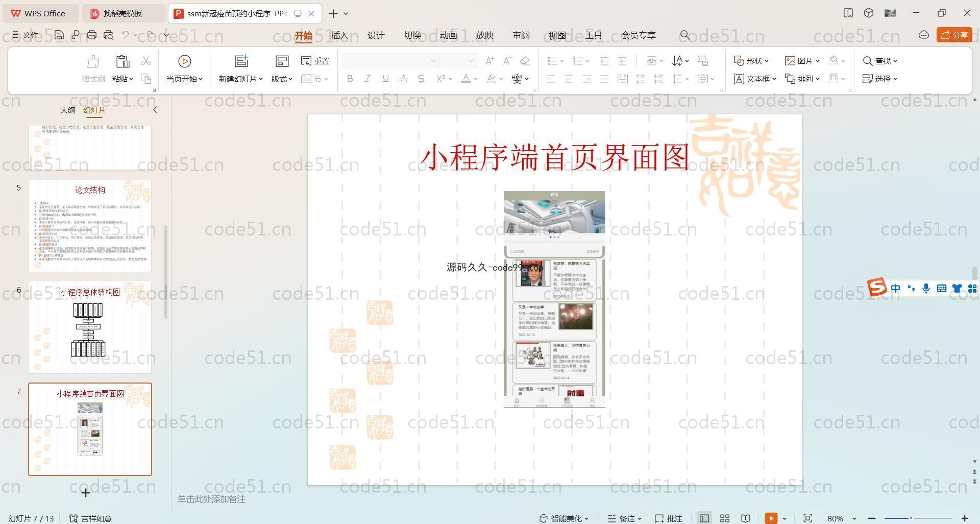Image resolution: width=980 pixels, height=524 pixels.
Task: Click the Reset (重置) slide button
Action: click(x=315, y=61)
